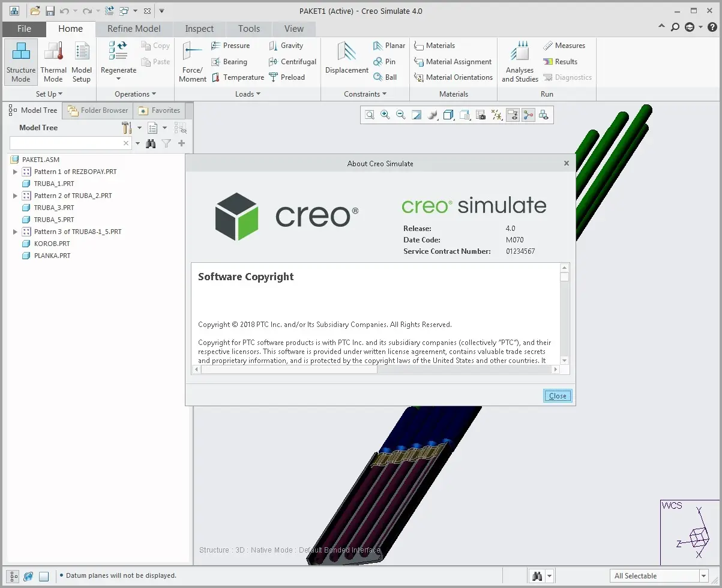Switch to the Refine Model tab
This screenshot has height=588, width=722.
(x=134, y=28)
